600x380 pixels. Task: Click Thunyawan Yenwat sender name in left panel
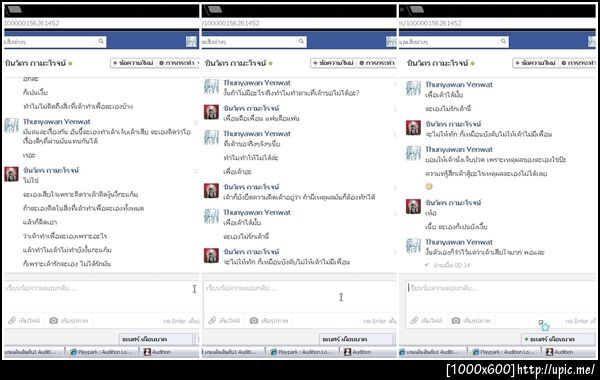pos(57,122)
